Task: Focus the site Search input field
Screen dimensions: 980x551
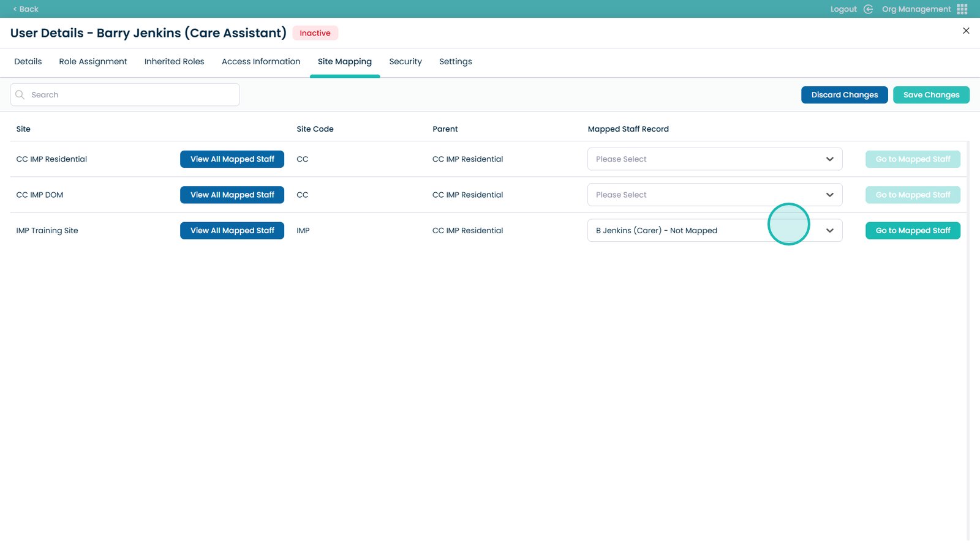Action: click(x=132, y=95)
